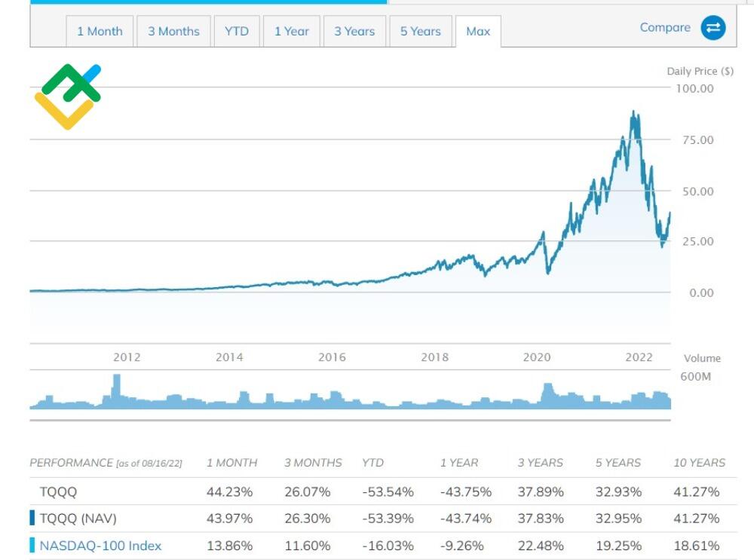Click the TQQQ (NAV) row label
Viewport: 754px width, 560px height.
[78, 519]
